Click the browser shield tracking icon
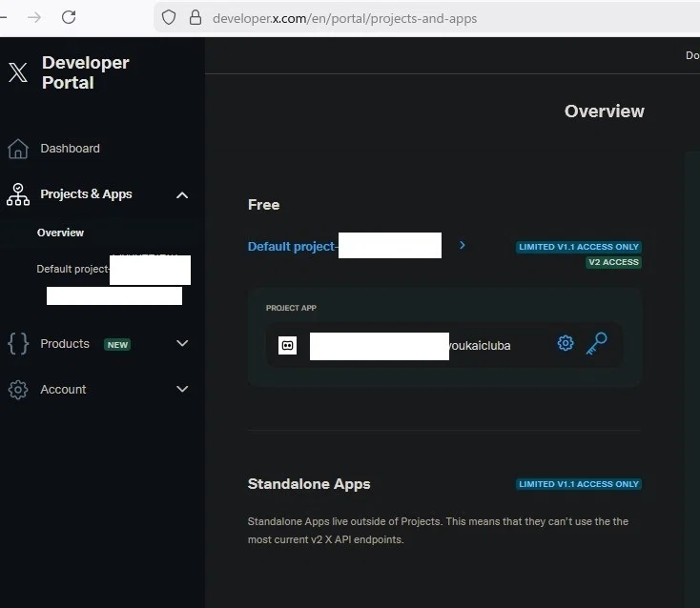Viewport: 700px width, 608px height. [x=168, y=18]
